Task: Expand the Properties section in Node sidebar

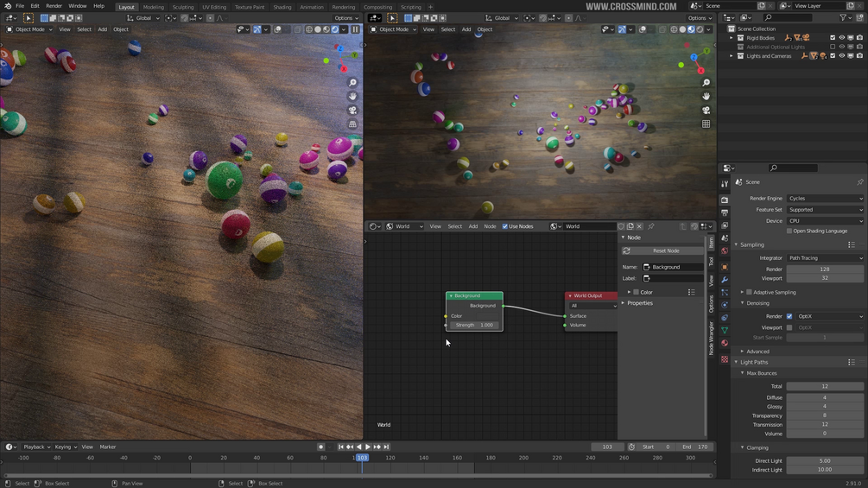Action: pyautogui.click(x=624, y=303)
